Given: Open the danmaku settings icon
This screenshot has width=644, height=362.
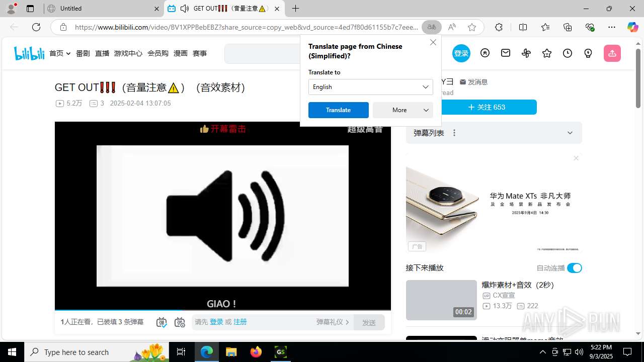Looking at the screenshot, I should 180,322.
